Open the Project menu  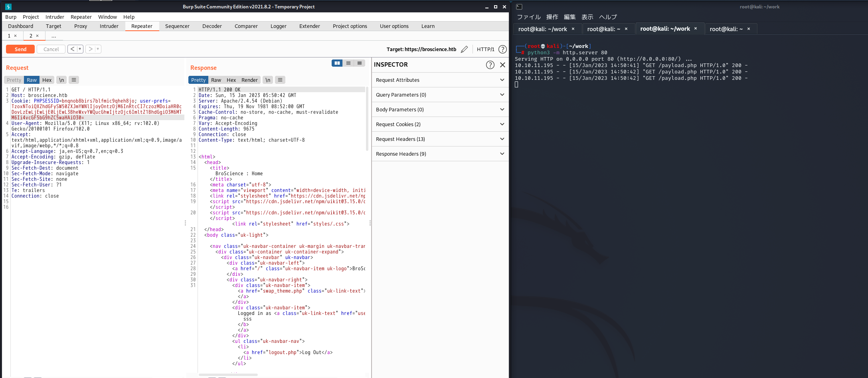click(31, 17)
